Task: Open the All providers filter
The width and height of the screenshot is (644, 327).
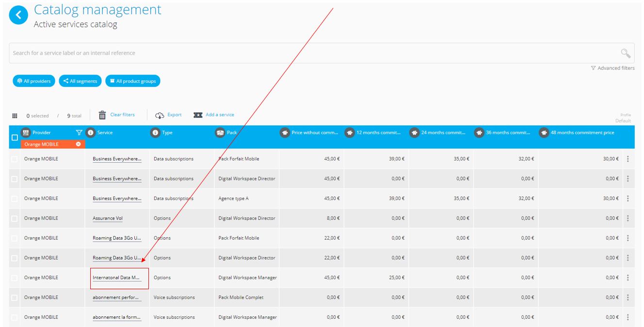Action: (x=34, y=81)
